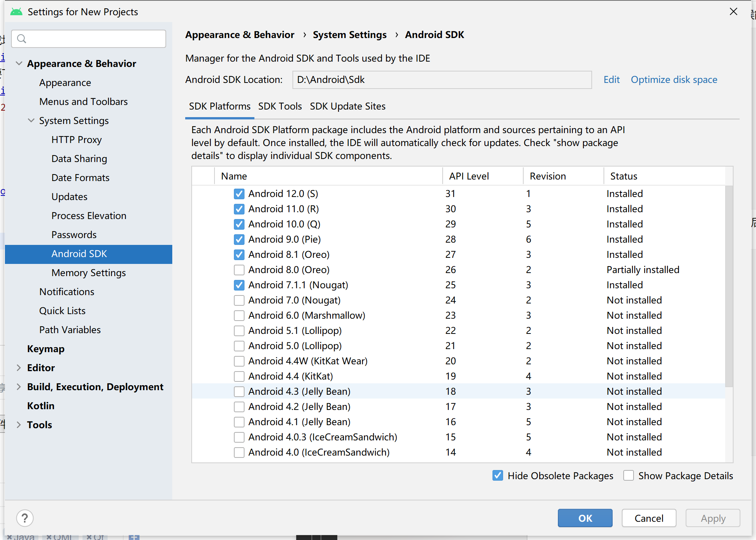Focus the settings search field
This screenshot has height=540, width=756.
click(89, 39)
